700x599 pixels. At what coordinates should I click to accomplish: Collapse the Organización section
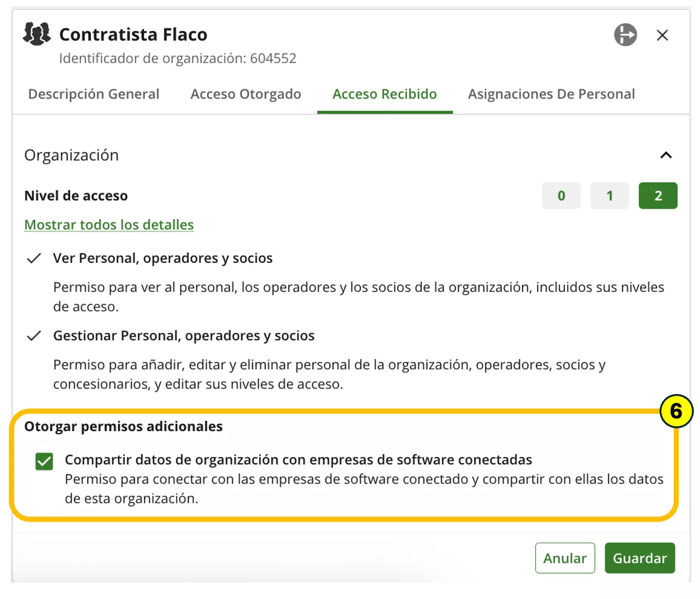666,155
